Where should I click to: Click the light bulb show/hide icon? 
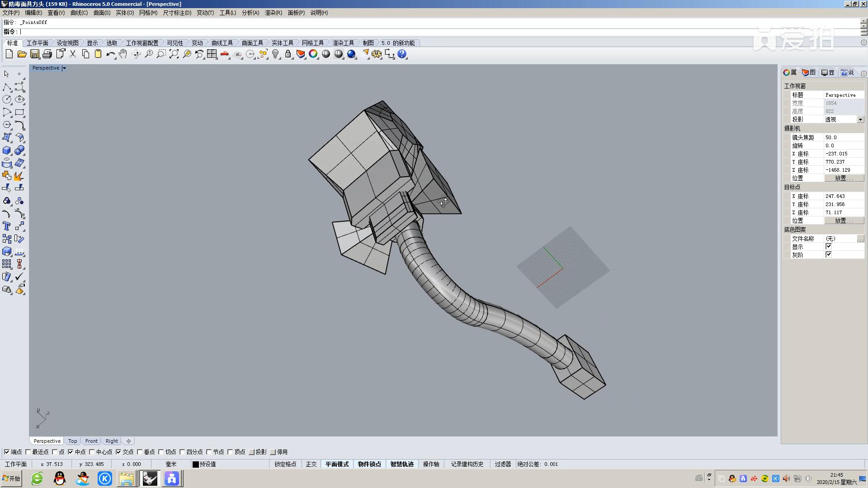pyautogui.click(x=275, y=54)
